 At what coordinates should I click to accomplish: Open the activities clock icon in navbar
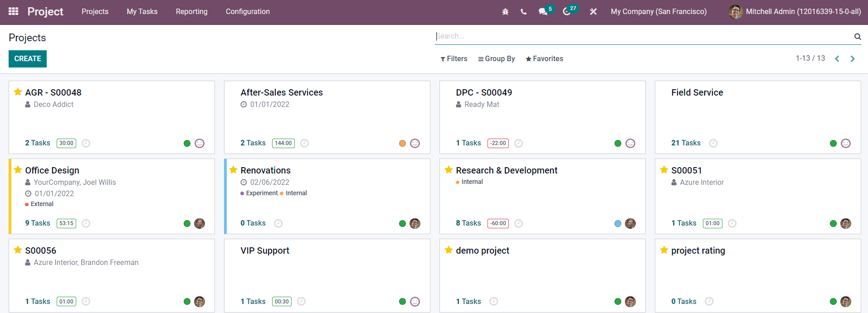click(x=566, y=12)
